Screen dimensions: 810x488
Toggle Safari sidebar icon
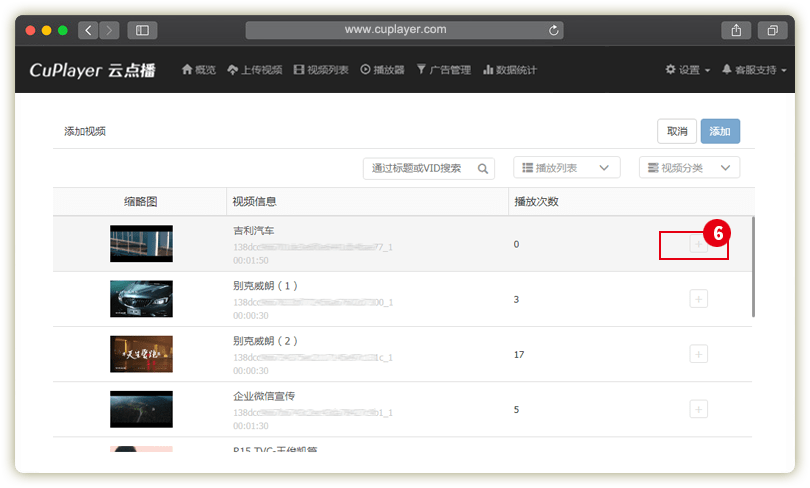141,30
